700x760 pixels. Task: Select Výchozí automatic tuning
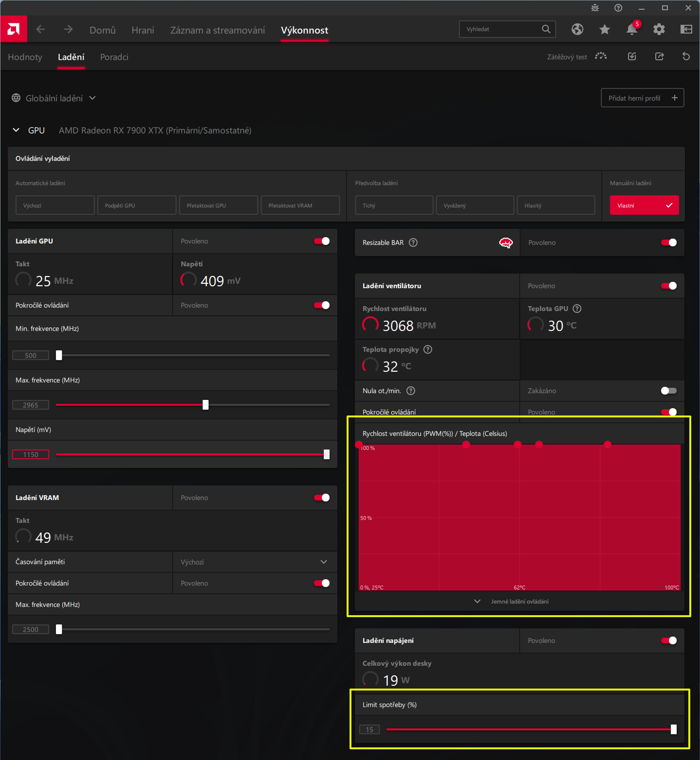(x=55, y=205)
